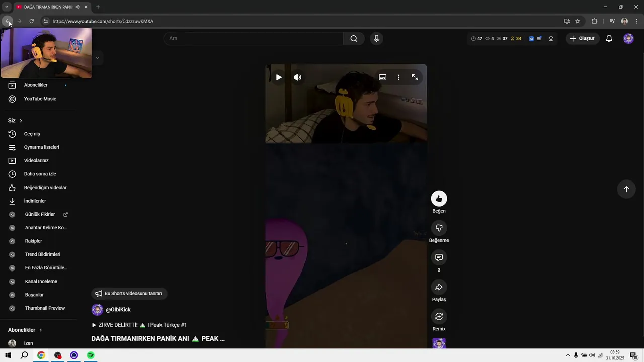644x362 pixels.
Task: Start voice search with the microphone
Action: pos(376,39)
